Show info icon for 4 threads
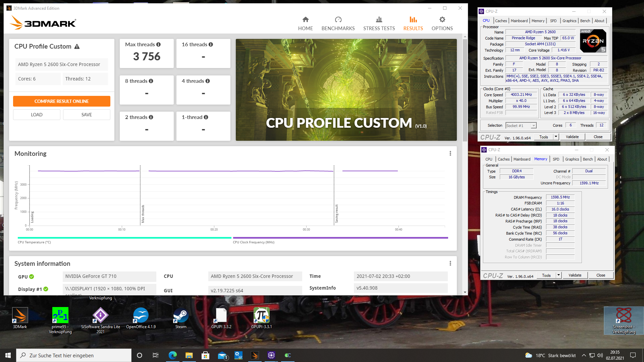The image size is (644, 362). click(x=208, y=81)
